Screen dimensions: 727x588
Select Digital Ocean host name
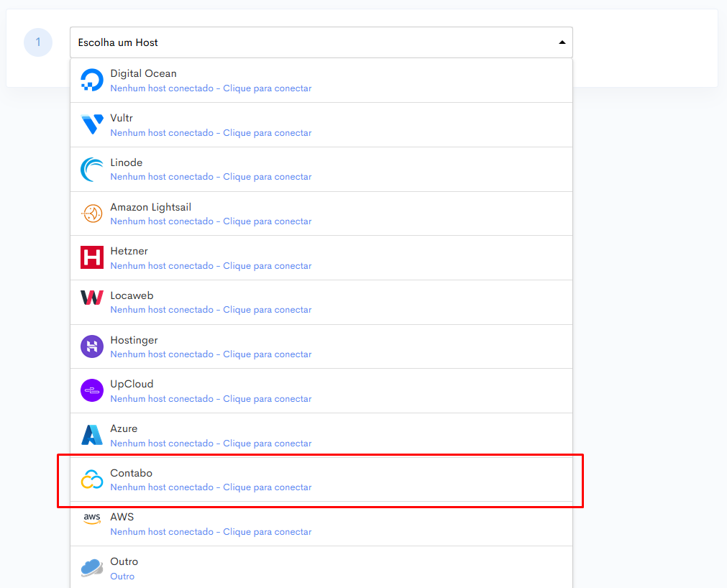143,73
